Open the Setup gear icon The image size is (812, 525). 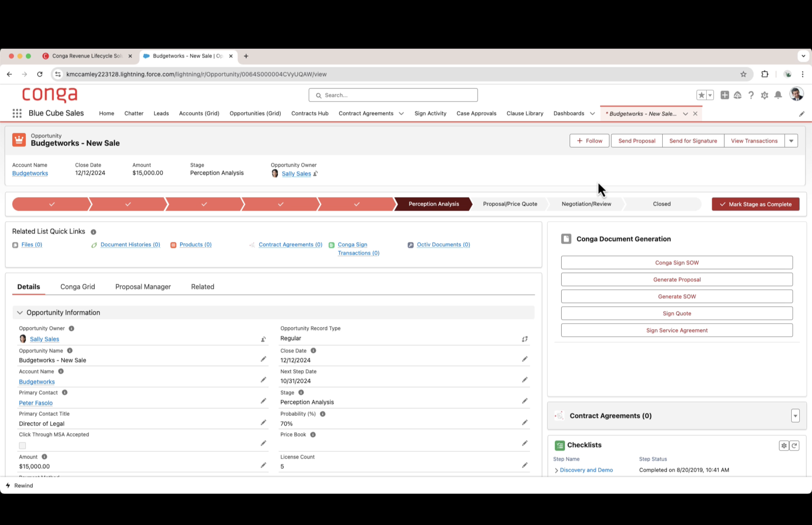point(764,95)
